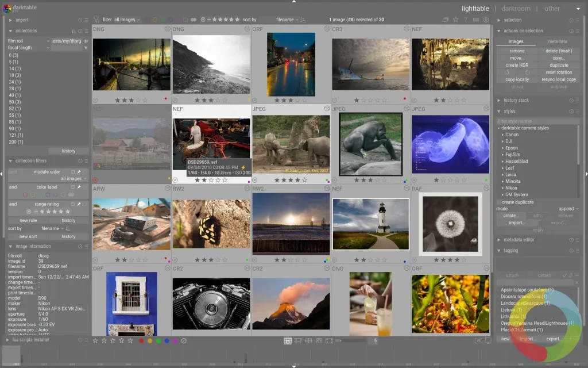Reset the import module
The image size is (588, 368).
point(80,20)
